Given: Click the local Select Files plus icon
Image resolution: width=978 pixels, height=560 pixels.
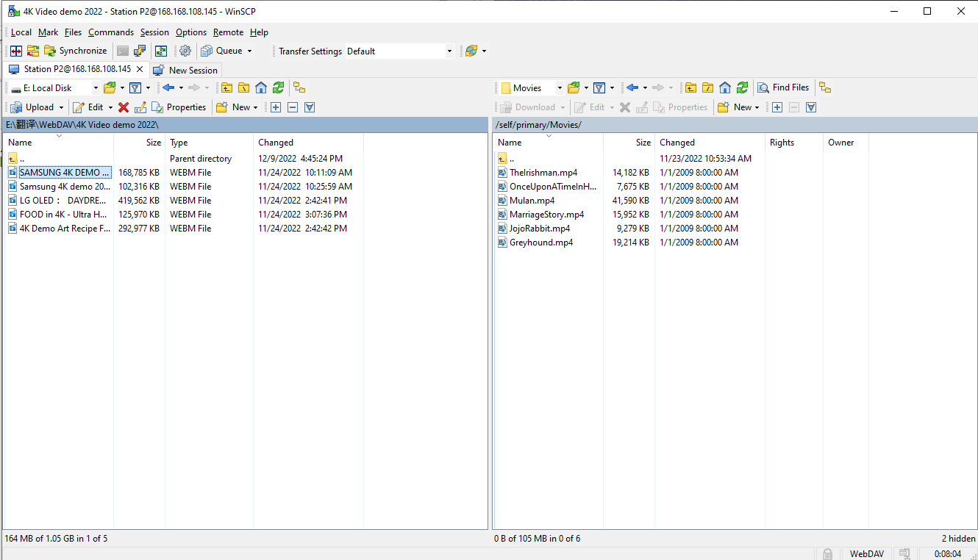Looking at the screenshot, I should [x=276, y=107].
